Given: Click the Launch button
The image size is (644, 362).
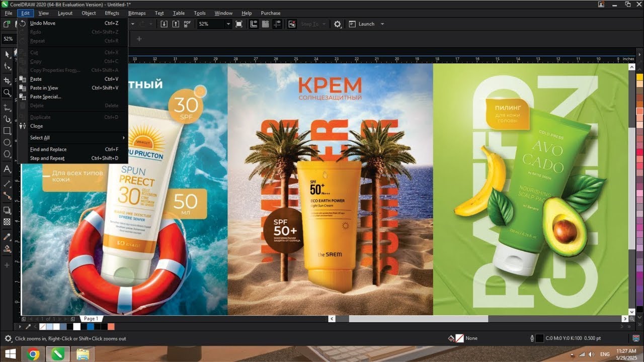Looking at the screenshot, I should (362, 24).
